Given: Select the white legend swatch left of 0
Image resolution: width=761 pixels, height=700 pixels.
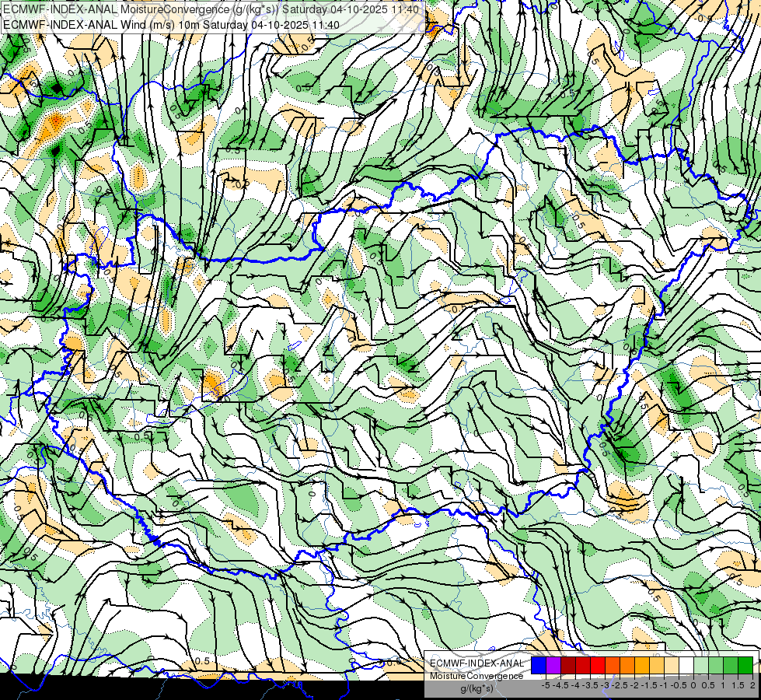Looking at the screenshot, I should (686, 665).
